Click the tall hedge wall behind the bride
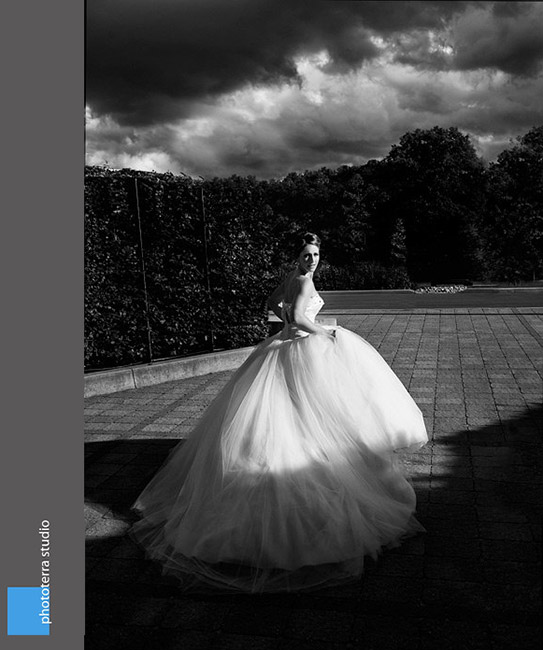Screen dimensions: 543x650 [178, 265]
